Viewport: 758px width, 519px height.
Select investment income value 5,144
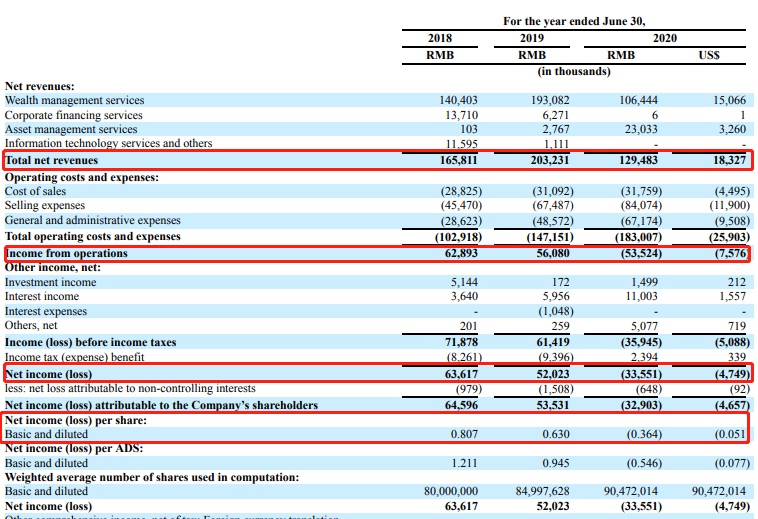tap(464, 282)
